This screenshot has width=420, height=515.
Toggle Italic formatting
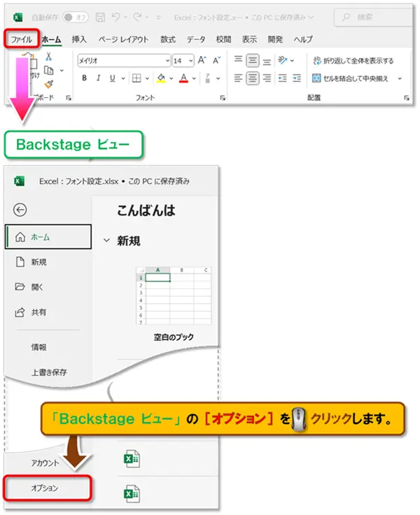pyautogui.click(x=98, y=78)
